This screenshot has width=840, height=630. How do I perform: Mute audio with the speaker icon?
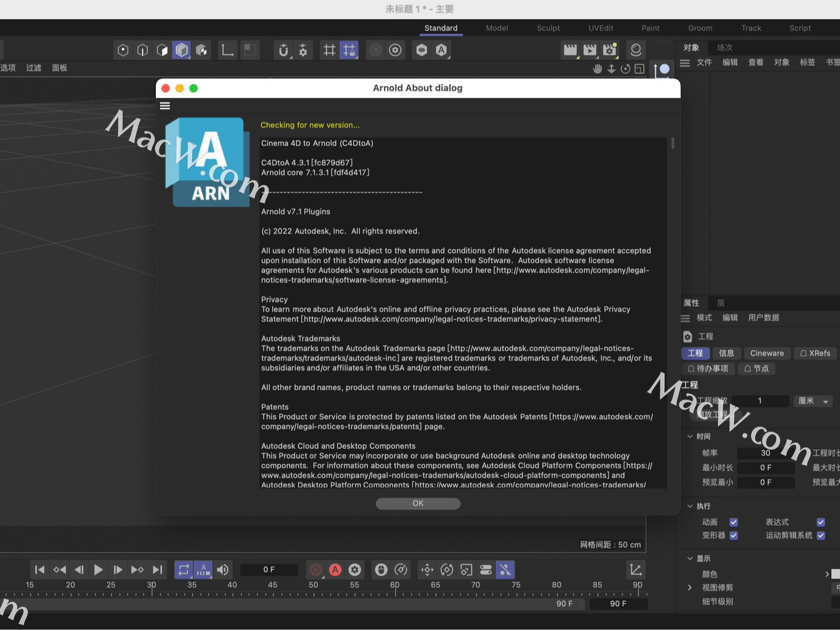pos(223,570)
